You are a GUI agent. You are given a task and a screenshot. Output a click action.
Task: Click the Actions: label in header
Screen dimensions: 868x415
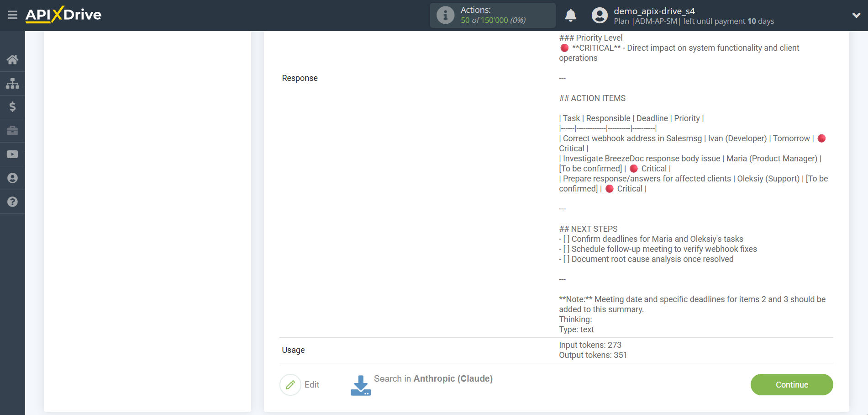point(476,10)
